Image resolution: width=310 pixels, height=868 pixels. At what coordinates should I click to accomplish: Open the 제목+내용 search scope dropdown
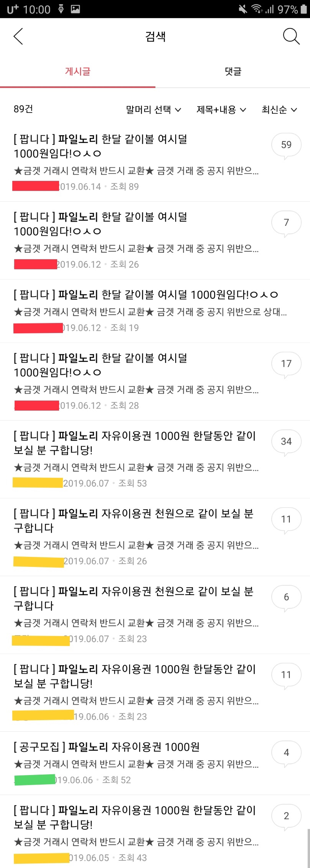pos(221,110)
